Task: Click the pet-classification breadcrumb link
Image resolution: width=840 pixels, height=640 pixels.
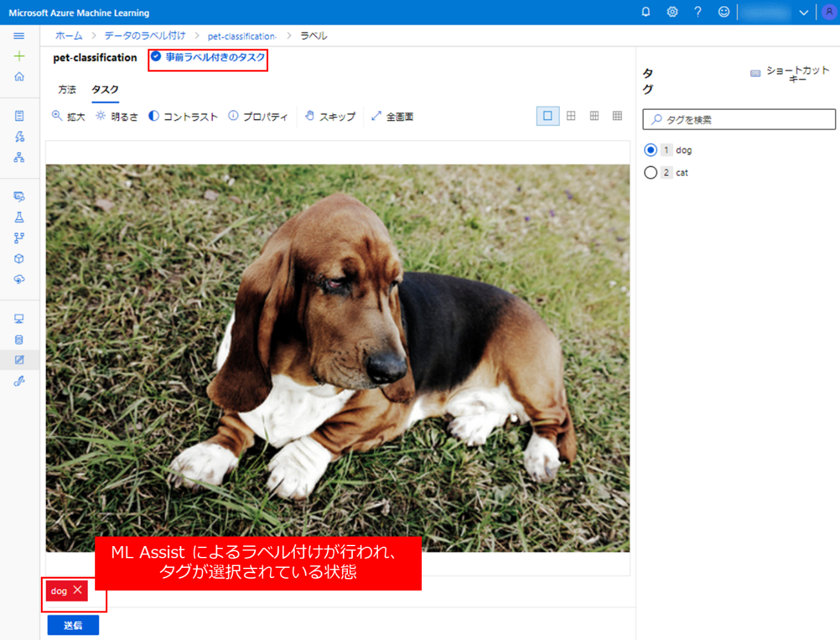Action: [x=242, y=36]
